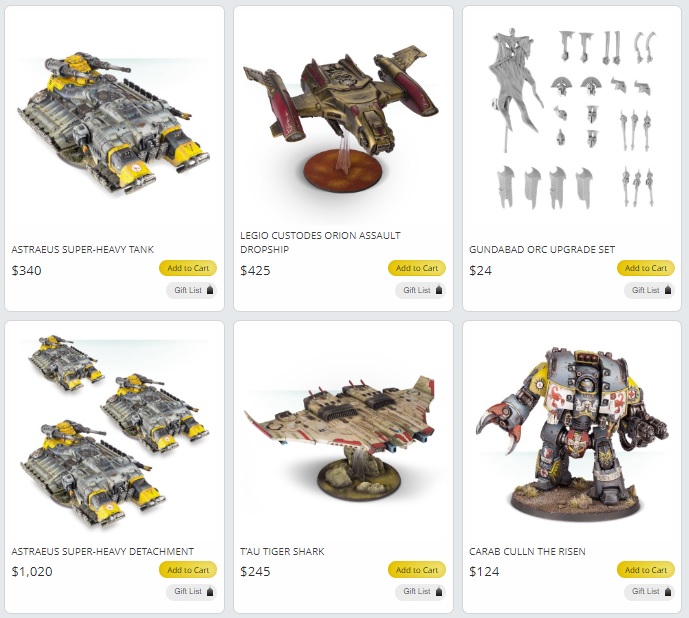
Task: Add T'au Tiger Shark to cart
Action: [417, 570]
